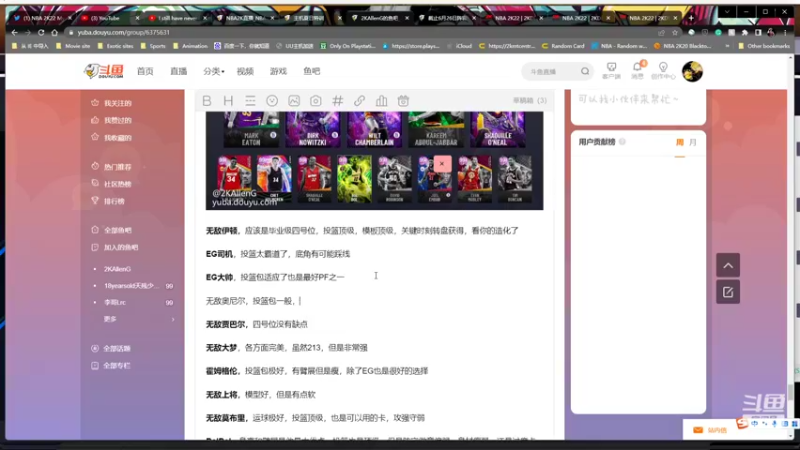Apply bold formatting with the B icon

(x=207, y=101)
